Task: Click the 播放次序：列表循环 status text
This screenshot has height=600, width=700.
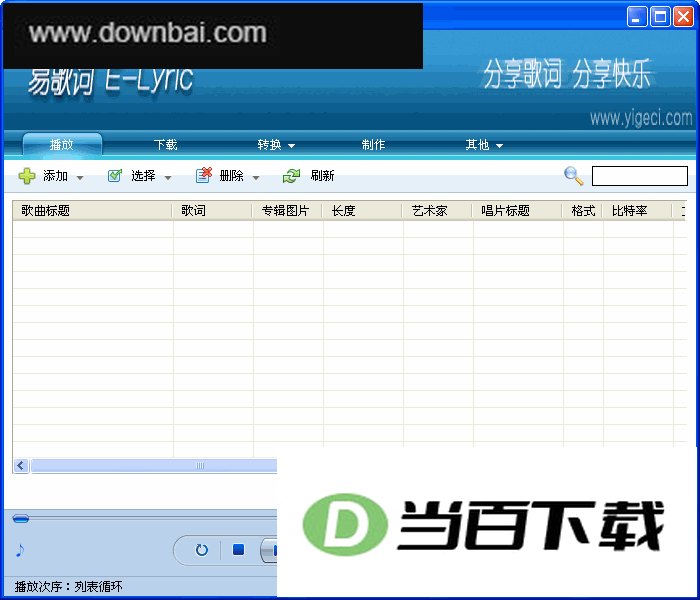Action: point(68,586)
